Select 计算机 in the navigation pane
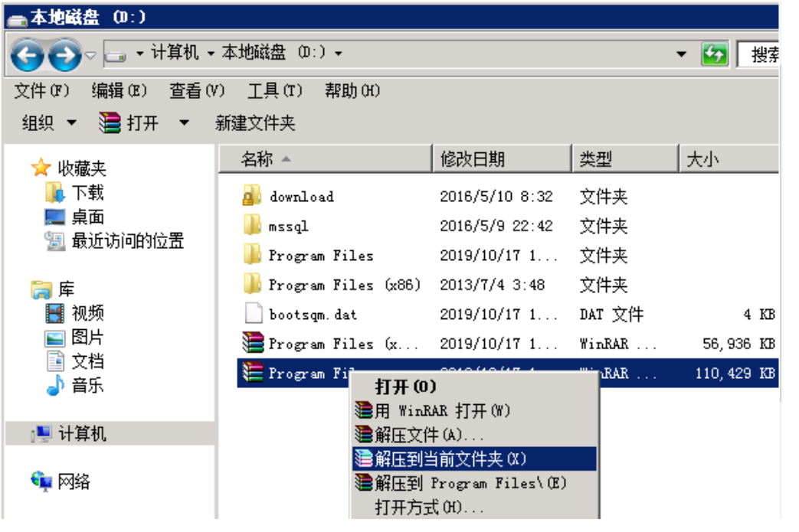This screenshot has height=532, width=799. tap(81, 434)
